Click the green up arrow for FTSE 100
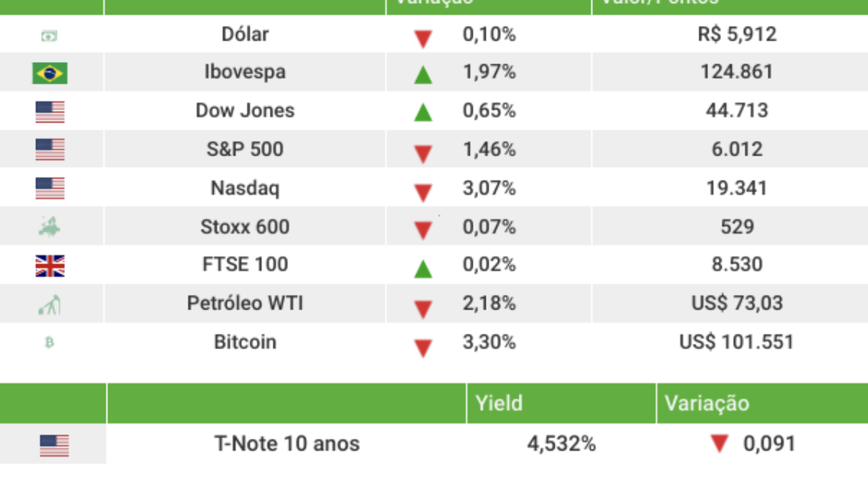The height and width of the screenshot is (488, 868). point(423,269)
